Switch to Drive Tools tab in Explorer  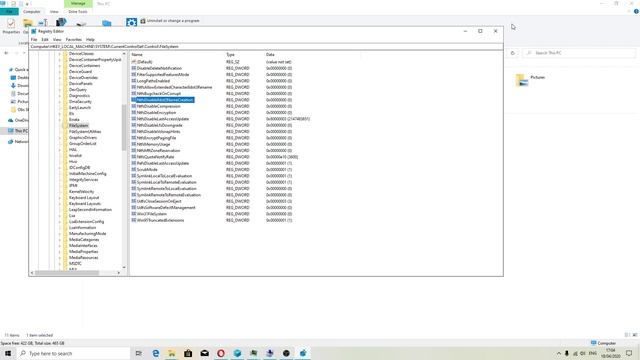click(78, 11)
